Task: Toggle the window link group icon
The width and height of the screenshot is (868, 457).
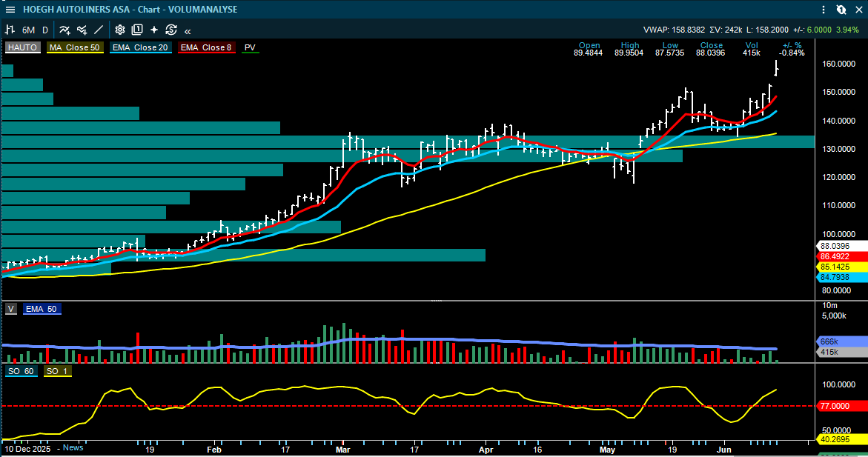Action: (x=841, y=10)
